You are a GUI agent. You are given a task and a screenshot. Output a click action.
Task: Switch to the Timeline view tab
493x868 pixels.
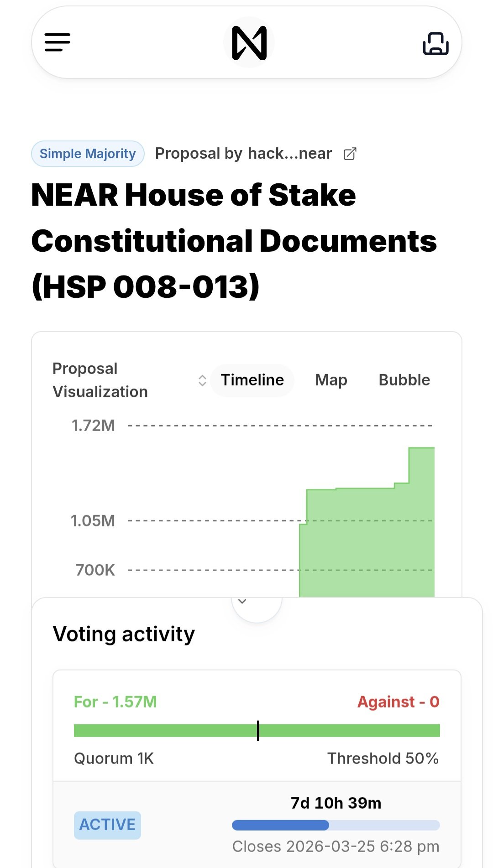[x=252, y=380]
